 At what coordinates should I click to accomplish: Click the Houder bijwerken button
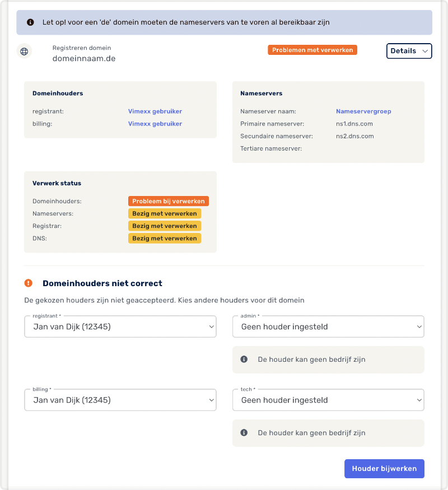[x=384, y=469]
